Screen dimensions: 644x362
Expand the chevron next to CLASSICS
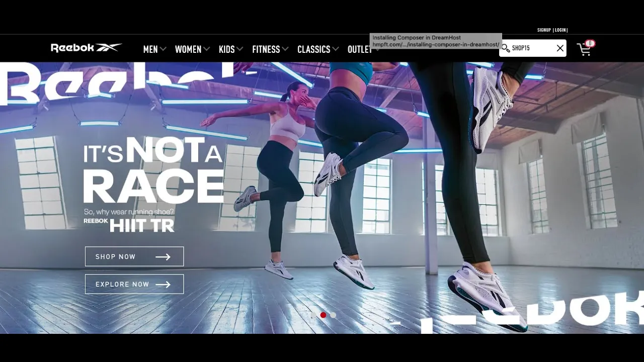(336, 49)
